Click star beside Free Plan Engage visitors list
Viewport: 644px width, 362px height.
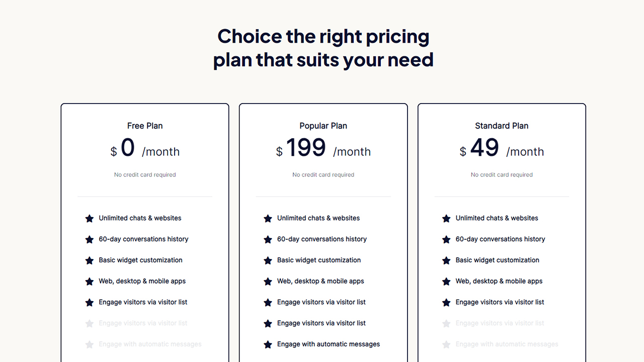coord(90,303)
